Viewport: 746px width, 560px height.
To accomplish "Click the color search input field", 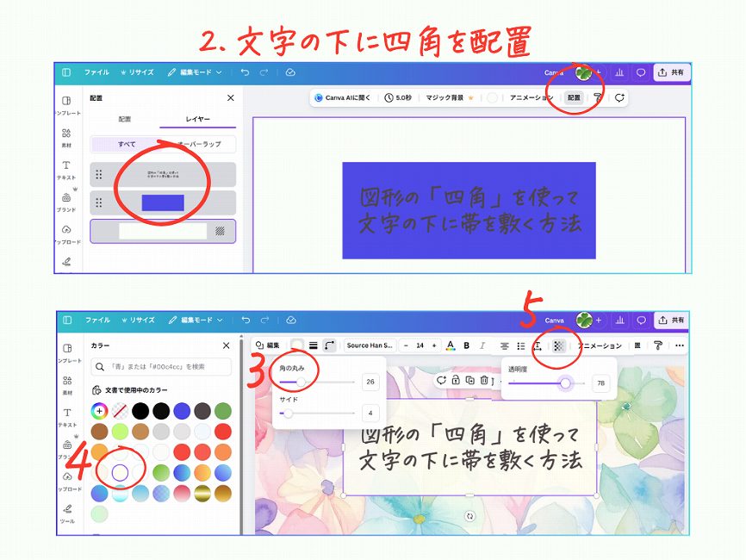I will (160, 367).
